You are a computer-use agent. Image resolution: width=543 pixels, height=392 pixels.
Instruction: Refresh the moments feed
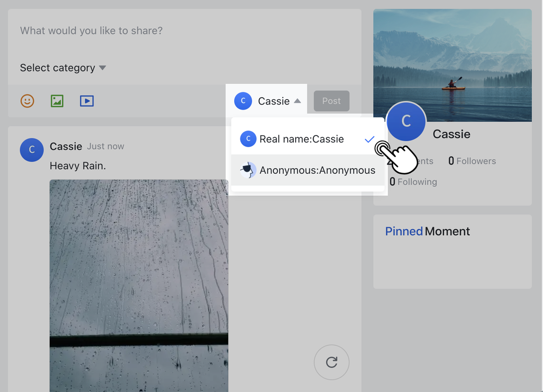[331, 362]
